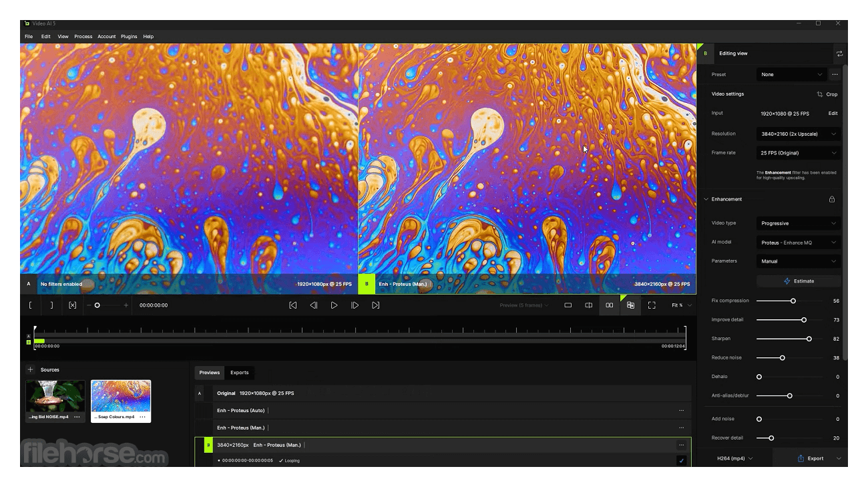Click Edit next to Input
Viewport: 868px width, 487px height.
[x=833, y=114]
